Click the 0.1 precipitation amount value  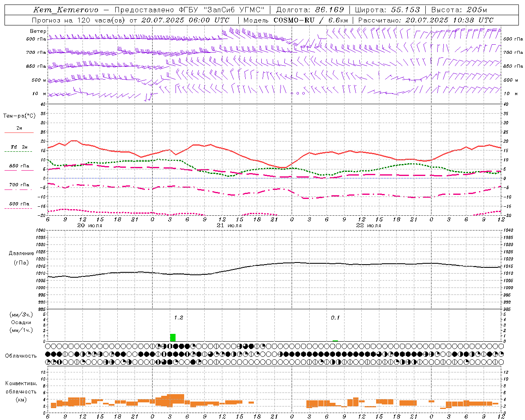[336, 318]
